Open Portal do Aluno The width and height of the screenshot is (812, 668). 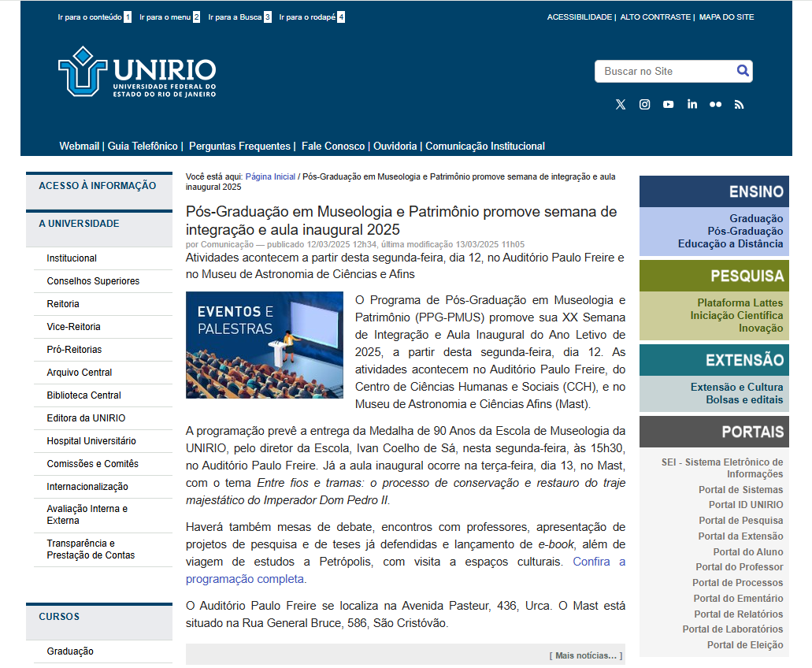[x=747, y=552]
